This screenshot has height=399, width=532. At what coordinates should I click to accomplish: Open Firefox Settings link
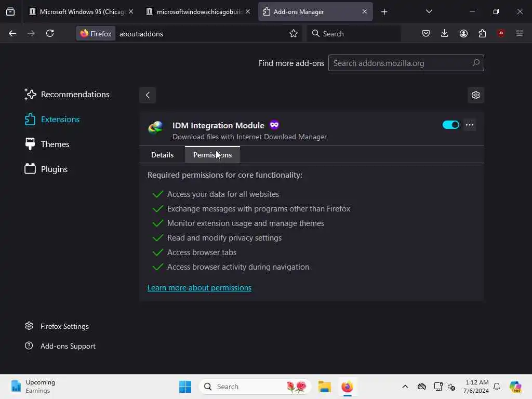click(x=57, y=326)
